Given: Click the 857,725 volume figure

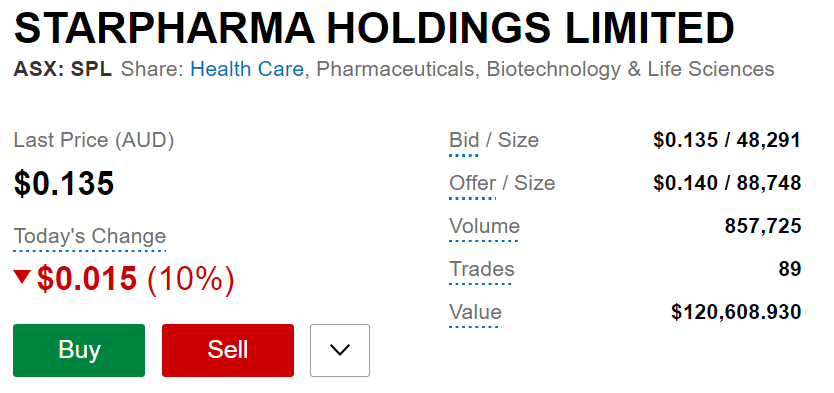Looking at the screenshot, I should (763, 227).
